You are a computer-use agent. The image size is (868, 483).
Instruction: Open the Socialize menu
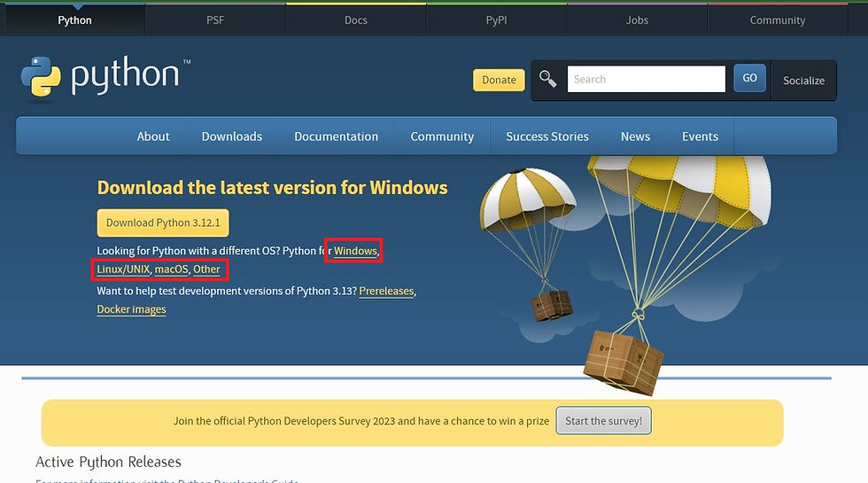804,81
